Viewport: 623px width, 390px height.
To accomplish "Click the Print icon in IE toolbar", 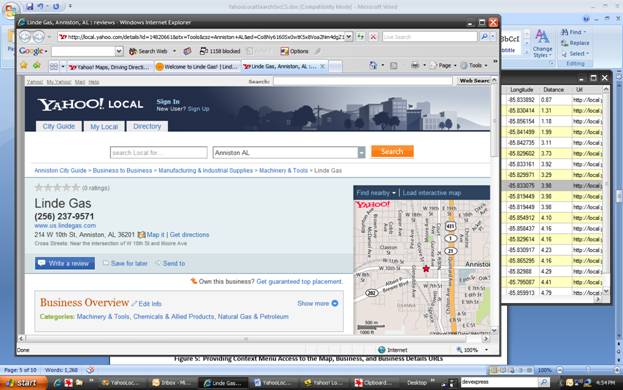I will (x=415, y=66).
